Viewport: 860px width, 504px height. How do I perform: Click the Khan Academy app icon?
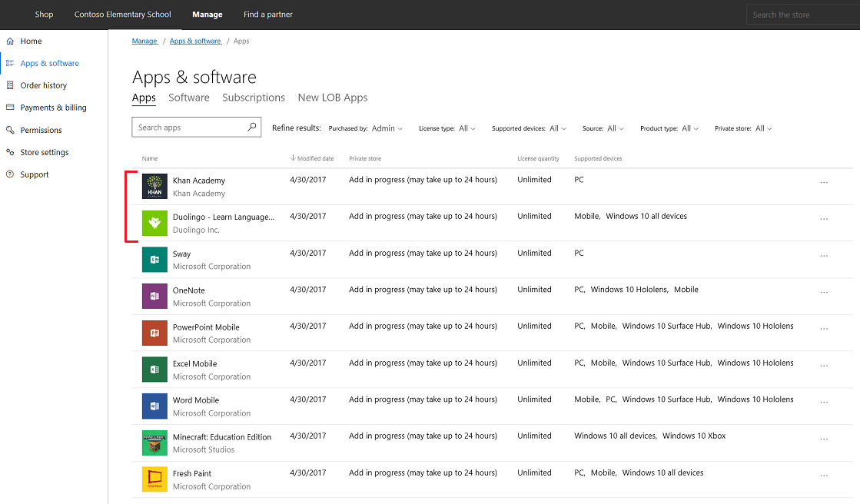[154, 187]
